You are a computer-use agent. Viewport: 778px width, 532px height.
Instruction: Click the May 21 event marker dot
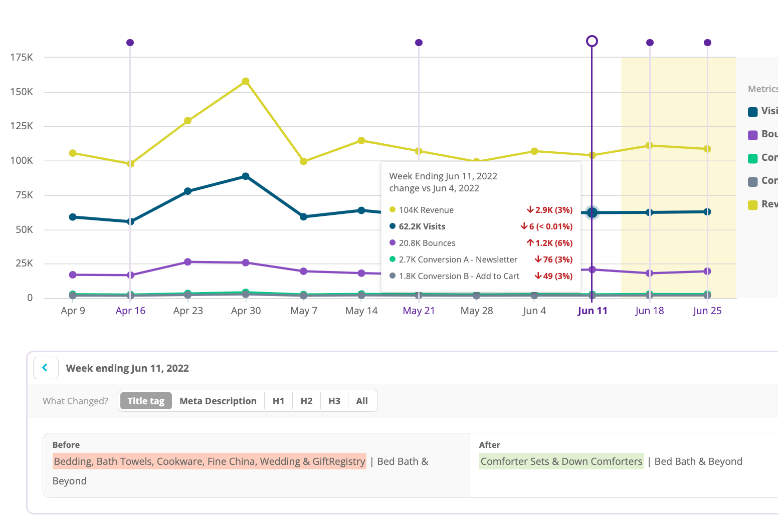(x=419, y=43)
